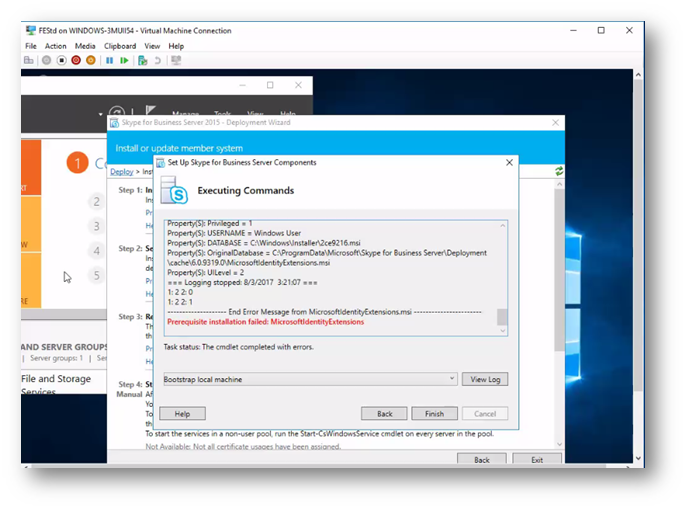
Task: Click the Deployment Wizard vertical scrollbar
Action: coord(559,269)
